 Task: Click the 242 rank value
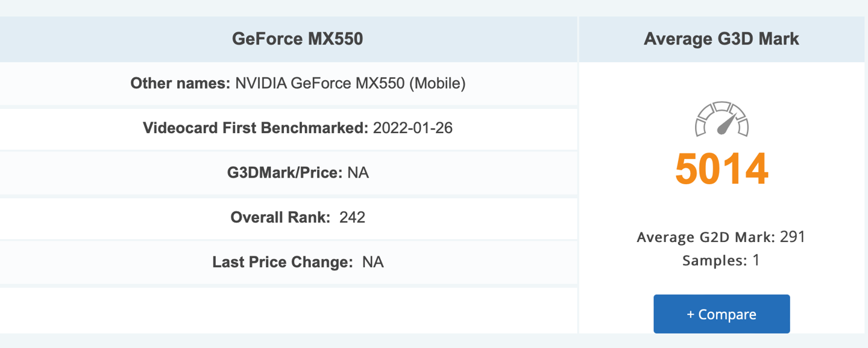(353, 217)
